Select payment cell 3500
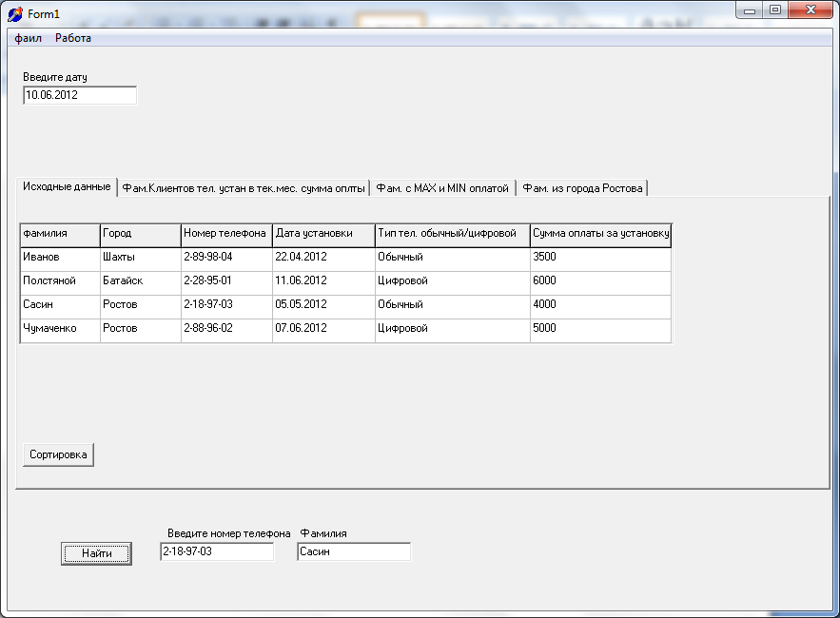840x618 pixels. click(x=601, y=260)
